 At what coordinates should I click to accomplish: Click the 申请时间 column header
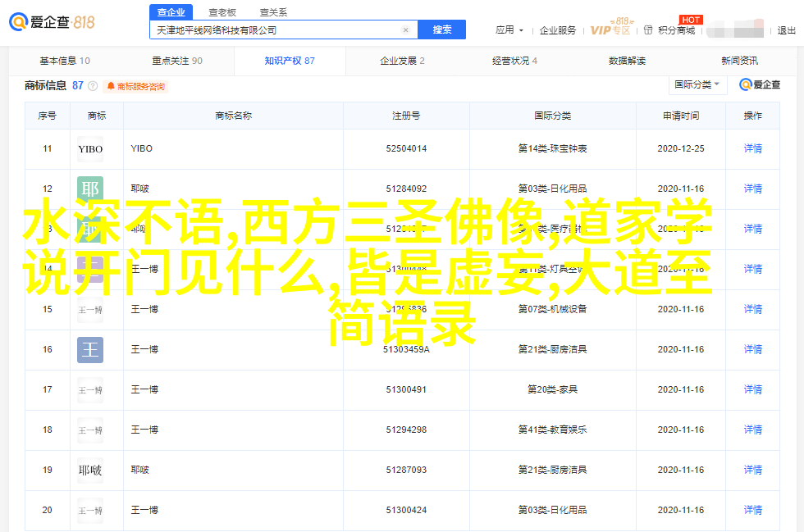pyautogui.click(x=681, y=116)
